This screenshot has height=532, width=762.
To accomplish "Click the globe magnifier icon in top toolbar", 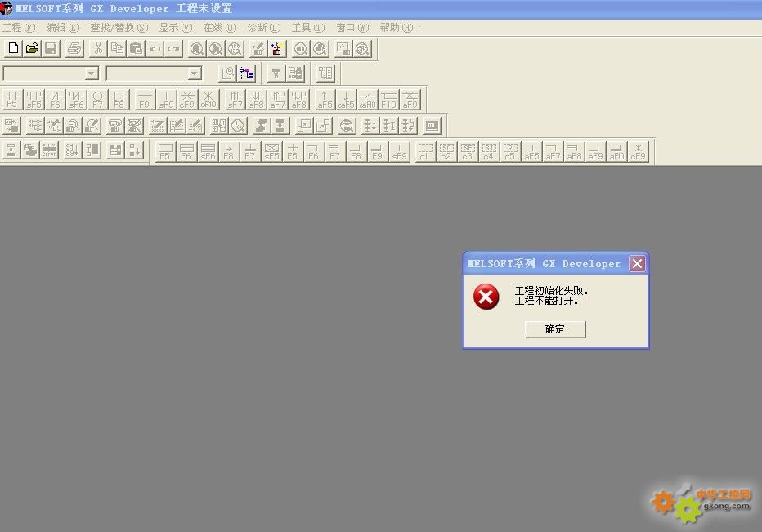I will pyautogui.click(x=362, y=48).
